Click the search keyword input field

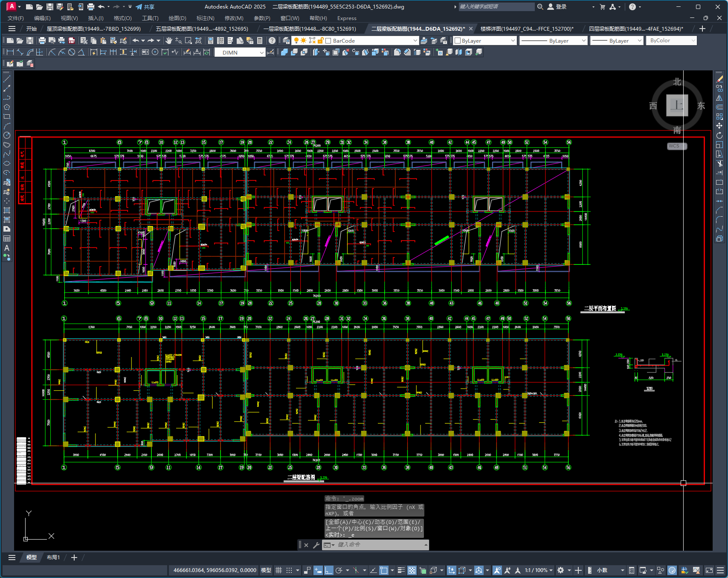[496, 6]
